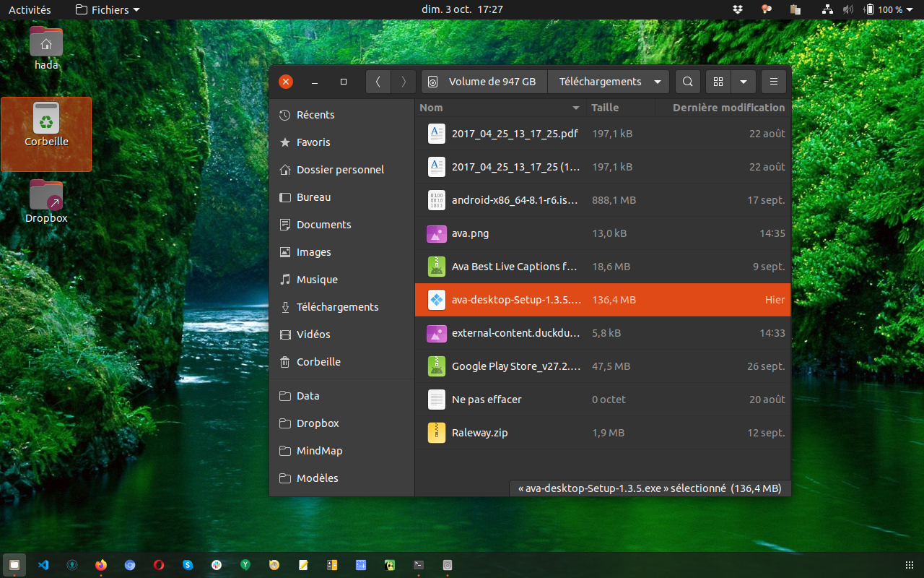Open Dossier personnel in sidebar
Image resolution: width=924 pixels, height=578 pixels.
[342, 170]
